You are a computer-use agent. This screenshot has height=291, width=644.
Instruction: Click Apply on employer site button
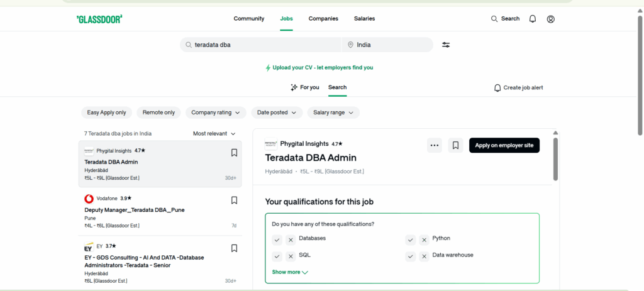point(504,145)
